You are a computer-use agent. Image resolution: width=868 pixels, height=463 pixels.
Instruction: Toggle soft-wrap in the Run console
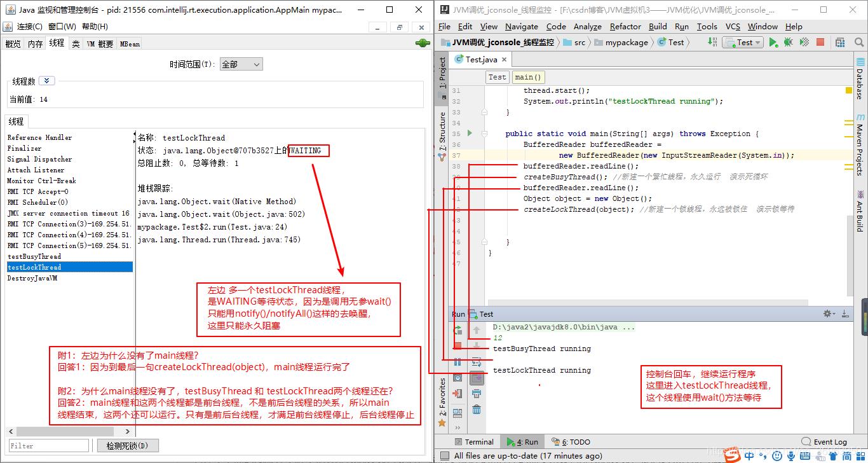(x=477, y=362)
